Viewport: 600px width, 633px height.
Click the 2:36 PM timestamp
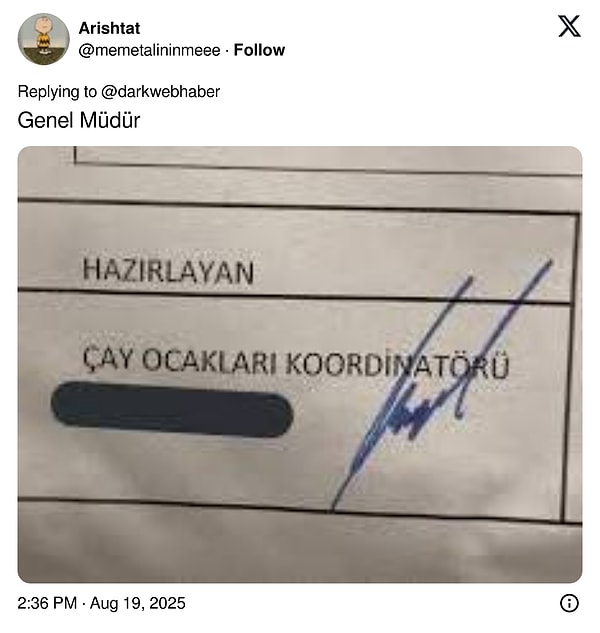point(47,603)
